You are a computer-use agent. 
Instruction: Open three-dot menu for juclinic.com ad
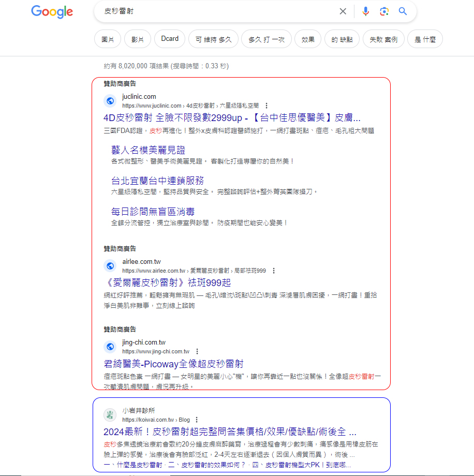[x=266, y=106]
